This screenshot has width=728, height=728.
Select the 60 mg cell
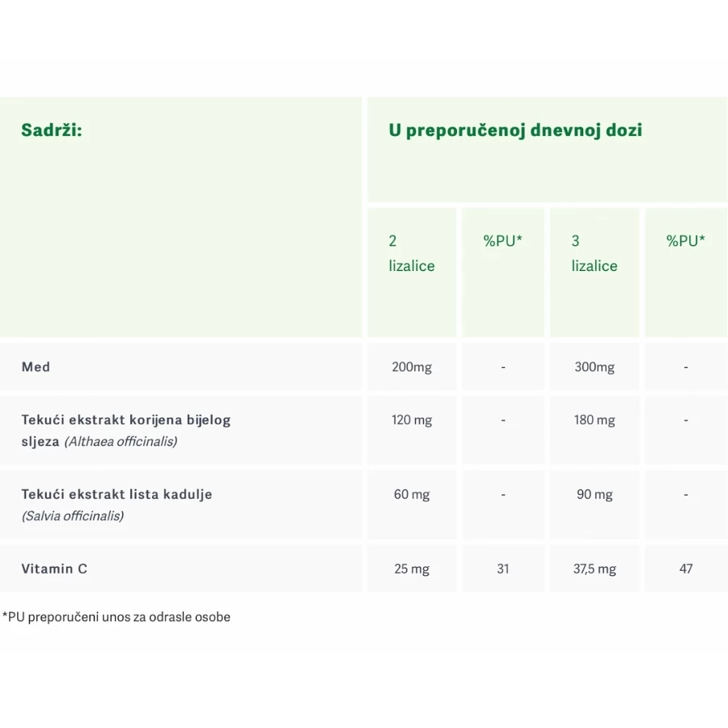[412, 494]
